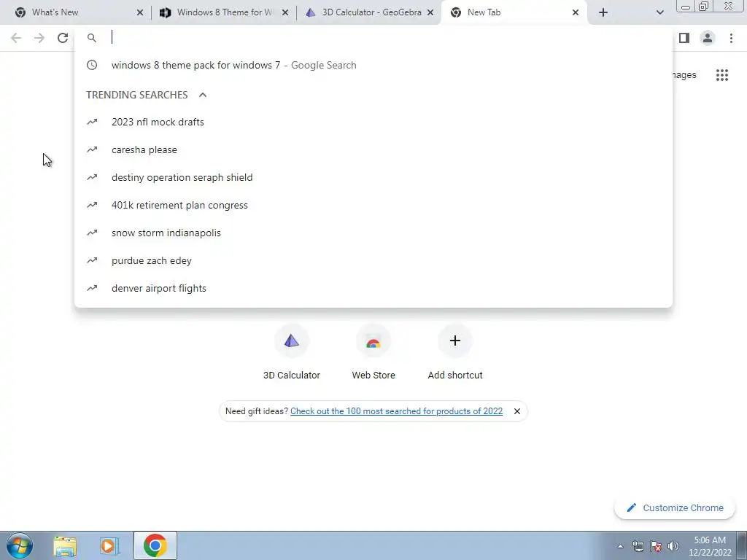Click the Customize Chrome button
The image size is (747, 560).
tap(675, 507)
